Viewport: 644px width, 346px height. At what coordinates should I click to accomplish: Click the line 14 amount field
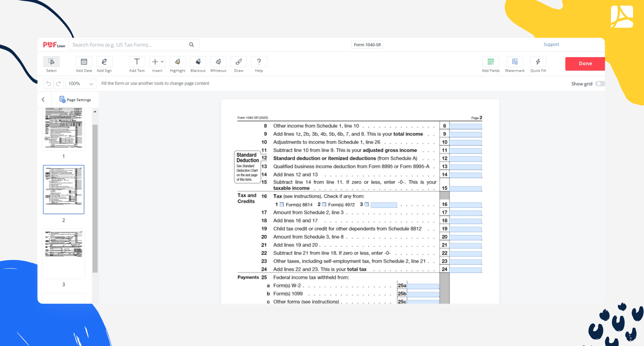tap(465, 175)
